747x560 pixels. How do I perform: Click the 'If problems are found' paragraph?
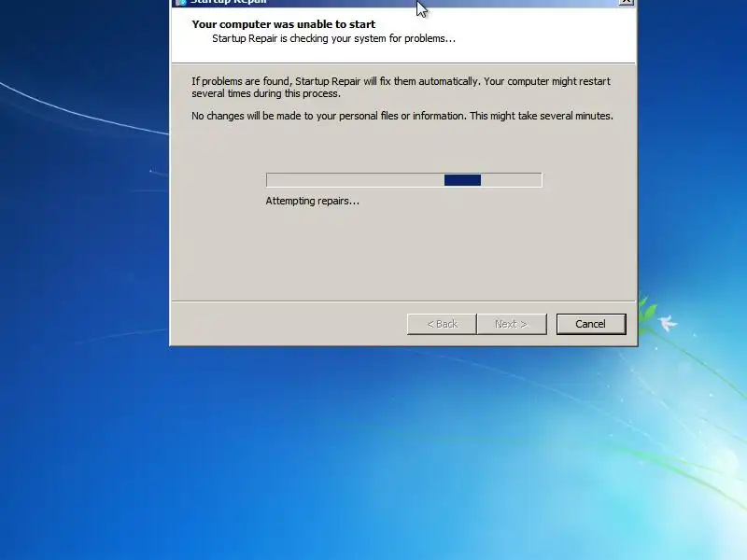click(x=401, y=87)
